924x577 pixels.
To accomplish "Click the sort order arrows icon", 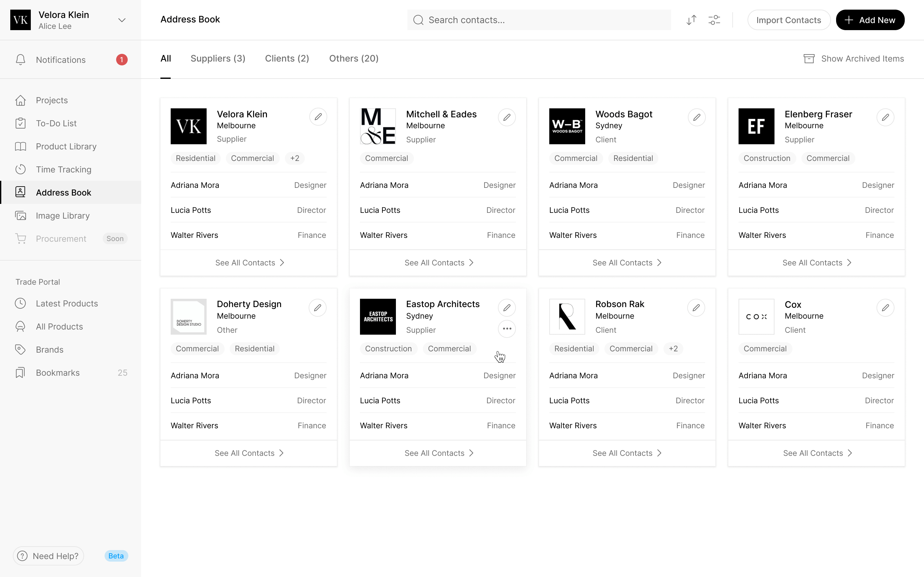I will [691, 20].
